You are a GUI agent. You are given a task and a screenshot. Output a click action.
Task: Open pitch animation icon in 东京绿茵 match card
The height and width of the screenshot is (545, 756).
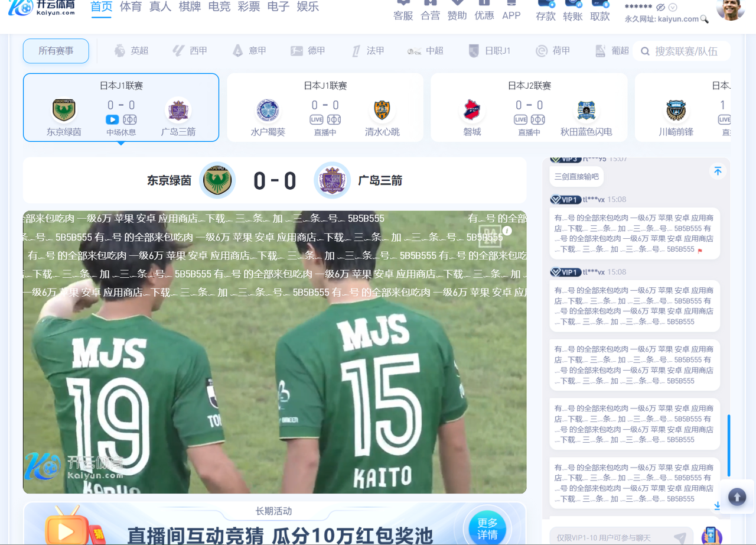[130, 119]
